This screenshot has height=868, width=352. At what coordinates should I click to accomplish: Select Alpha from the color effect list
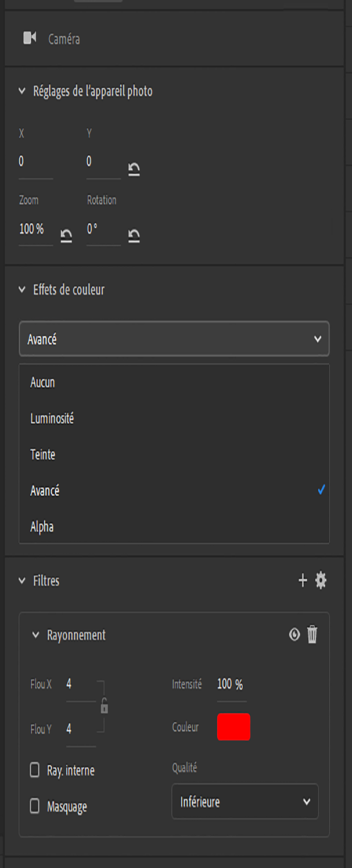(x=41, y=527)
